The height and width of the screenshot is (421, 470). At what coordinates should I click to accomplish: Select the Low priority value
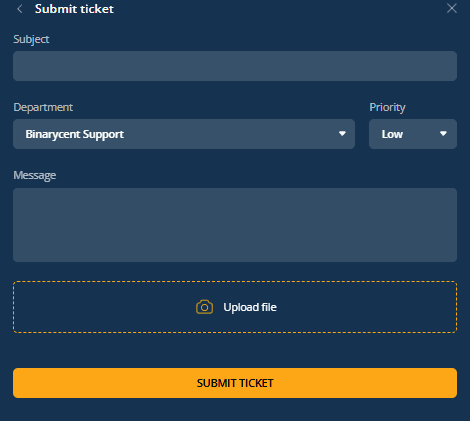point(392,134)
